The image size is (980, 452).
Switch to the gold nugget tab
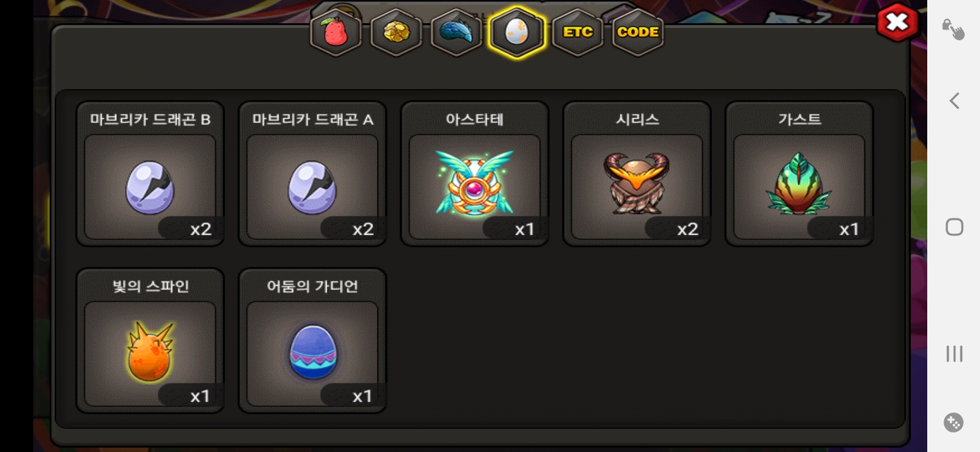click(396, 32)
